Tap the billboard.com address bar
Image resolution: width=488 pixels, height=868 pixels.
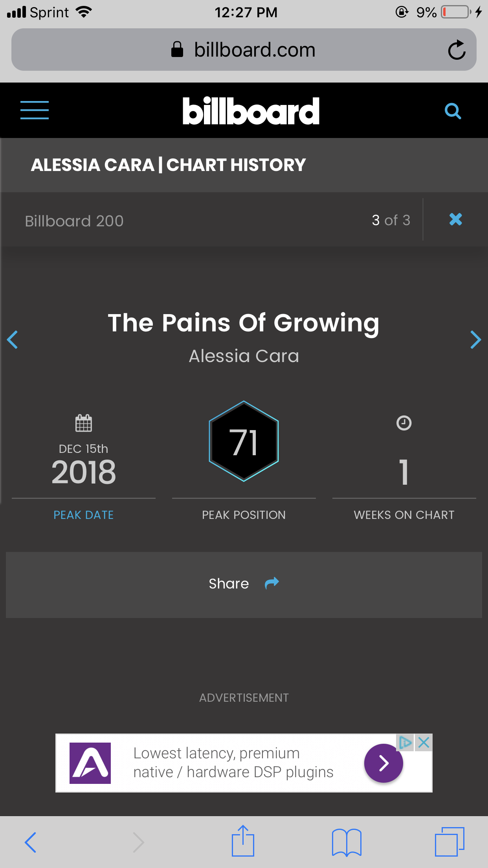[x=244, y=50]
